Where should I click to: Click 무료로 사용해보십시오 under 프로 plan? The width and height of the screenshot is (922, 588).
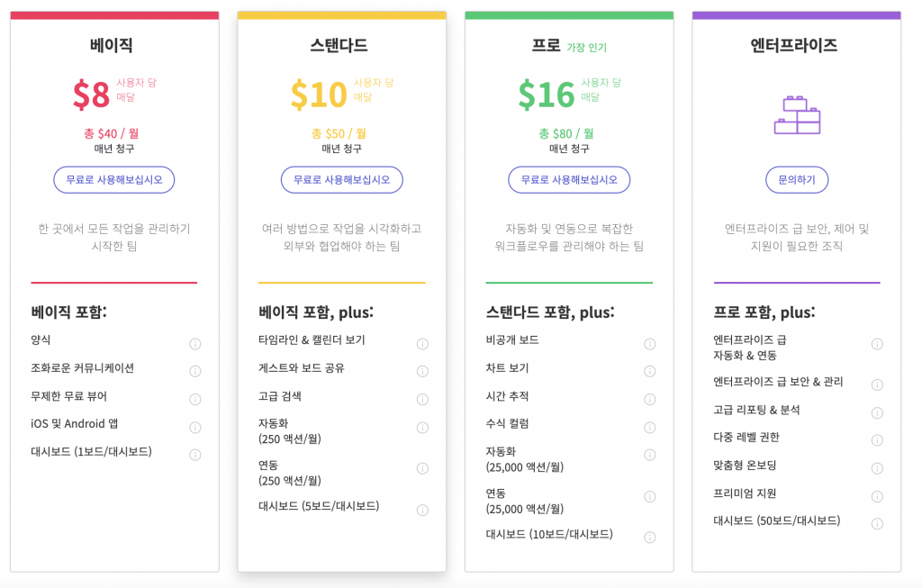point(569,180)
